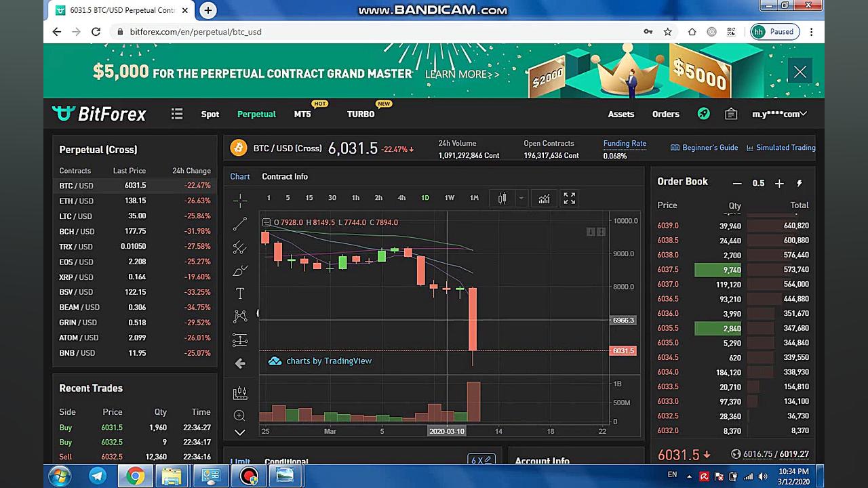The image size is (868, 488).
Task: Select the 1 minute timeframe
Action: click(x=269, y=198)
